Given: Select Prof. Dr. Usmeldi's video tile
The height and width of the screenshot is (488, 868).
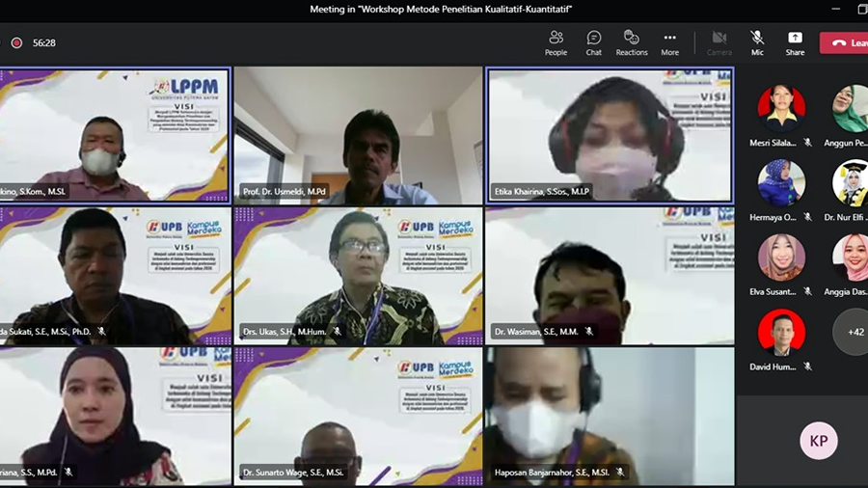Looking at the screenshot, I should tap(358, 134).
